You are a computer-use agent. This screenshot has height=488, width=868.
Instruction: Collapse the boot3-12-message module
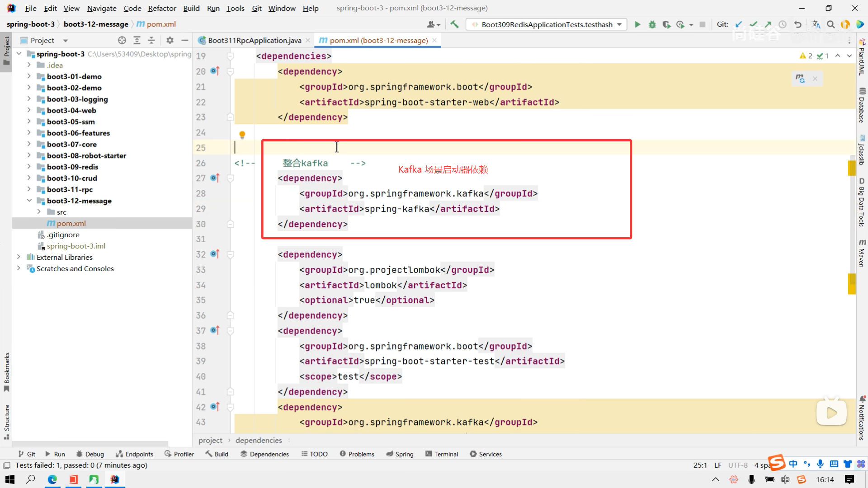click(29, 201)
